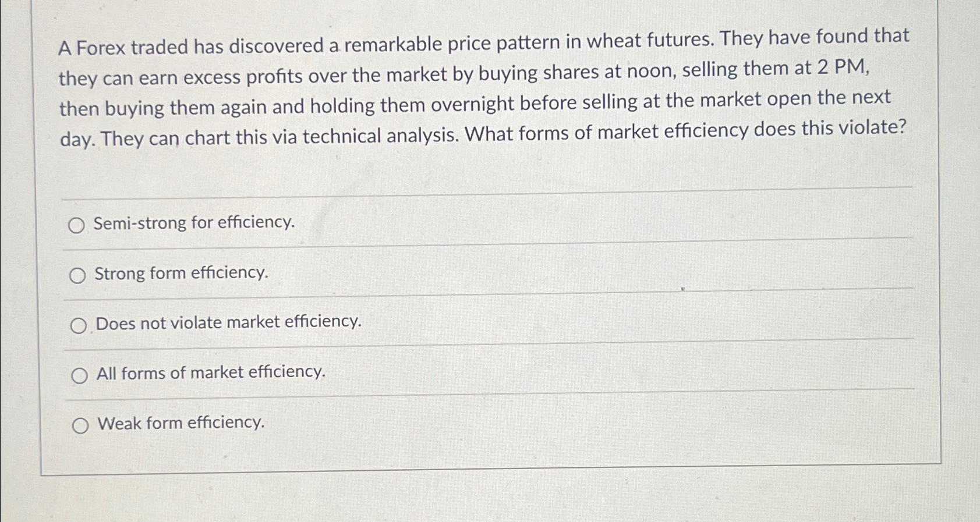
Task: Click the radio circle beside Strong form
Action: 79,275
